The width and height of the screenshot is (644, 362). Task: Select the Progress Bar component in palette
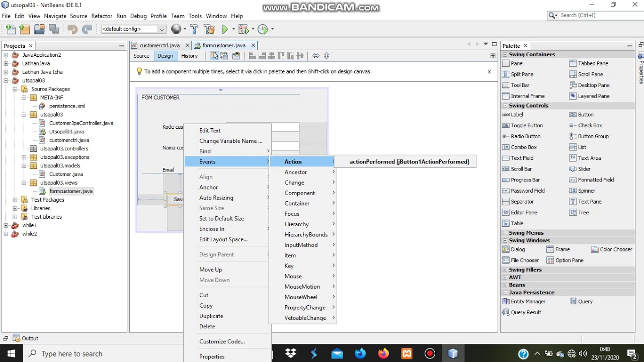pyautogui.click(x=521, y=180)
